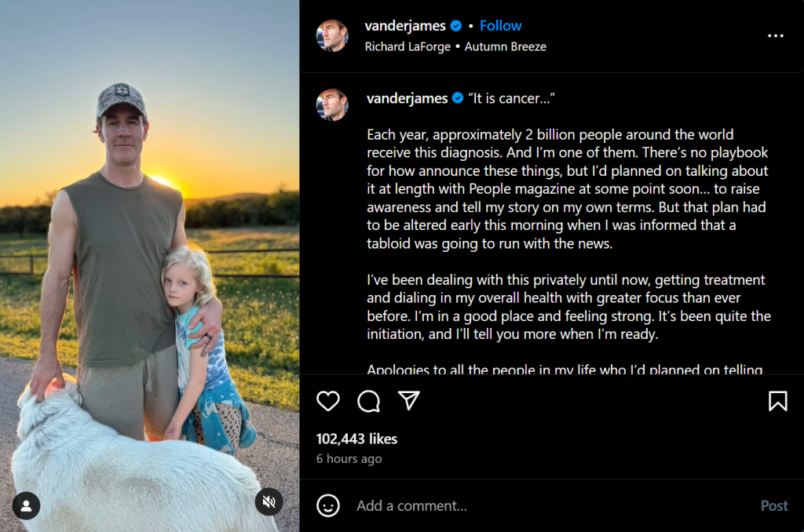Open header profile avatar picture
The image size is (804, 532).
click(x=332, y=36)
